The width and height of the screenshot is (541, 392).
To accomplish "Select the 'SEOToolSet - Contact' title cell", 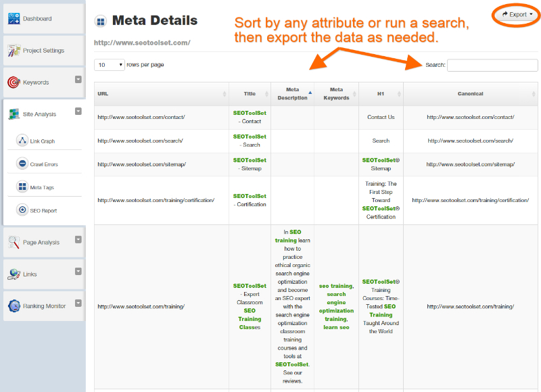I will [250, 117].
